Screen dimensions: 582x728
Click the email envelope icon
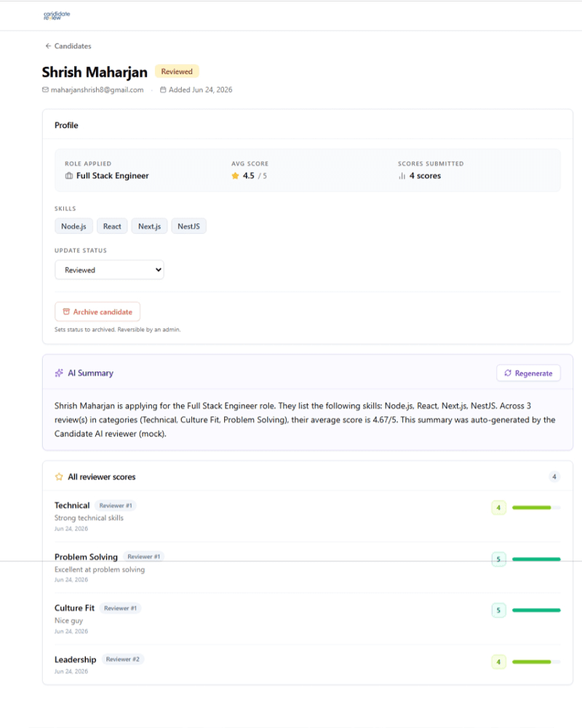(x=46, y=90)
